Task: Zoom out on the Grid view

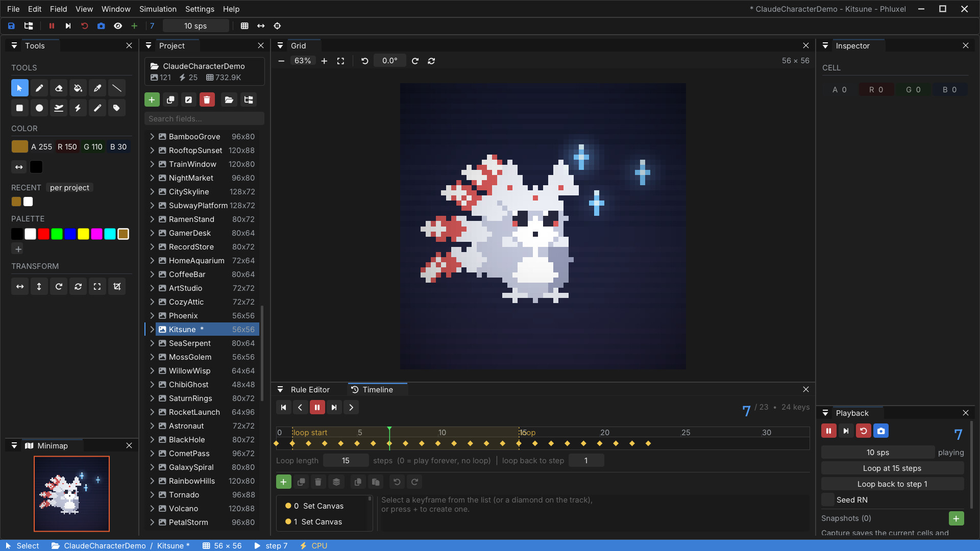Action: point(281,61)
